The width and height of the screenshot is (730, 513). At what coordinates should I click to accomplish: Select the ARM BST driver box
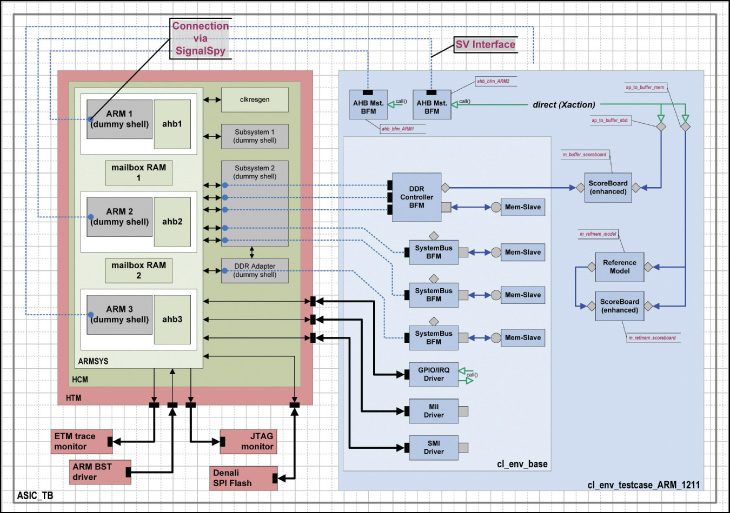click(100, 472)
